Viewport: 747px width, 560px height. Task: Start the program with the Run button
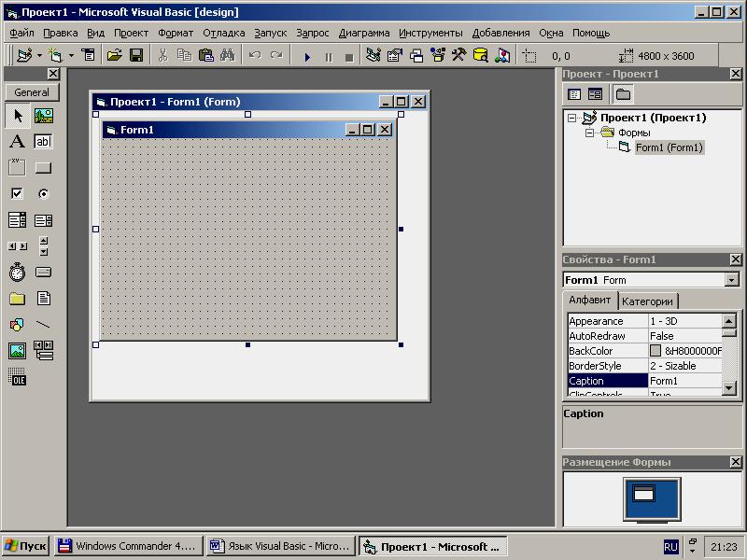click(307, 57)
